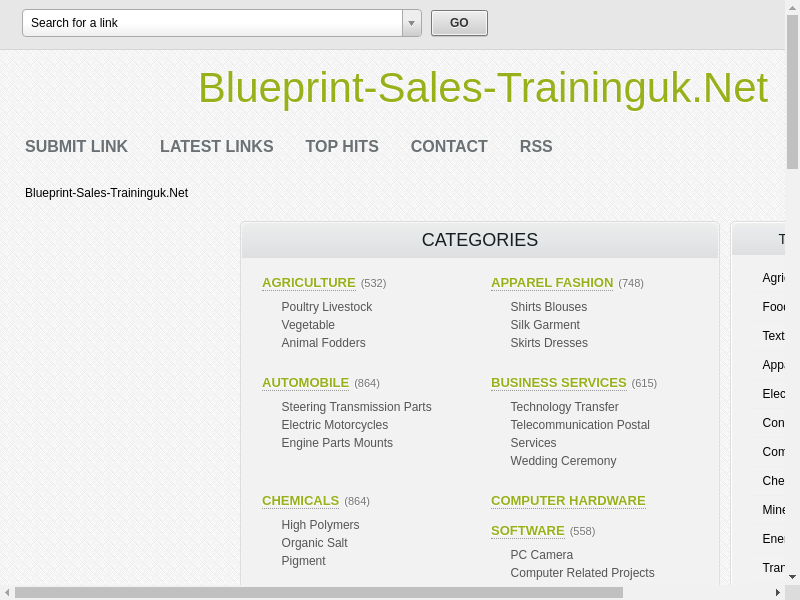
Task: Open the RSS feed link
Action: [x=535, y=146]
